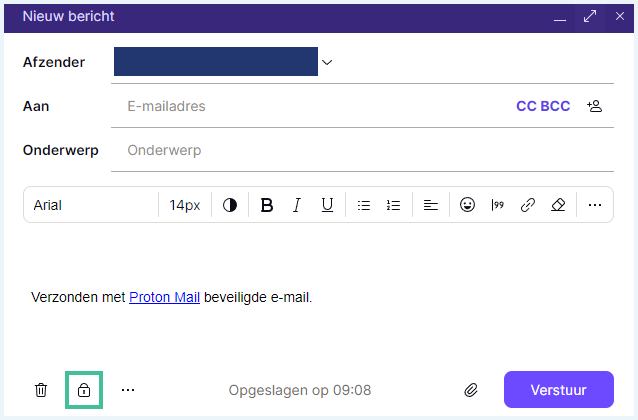Toggle italic text formatting
This screenshot has width=638, height=420.
[x=297, y=205]
